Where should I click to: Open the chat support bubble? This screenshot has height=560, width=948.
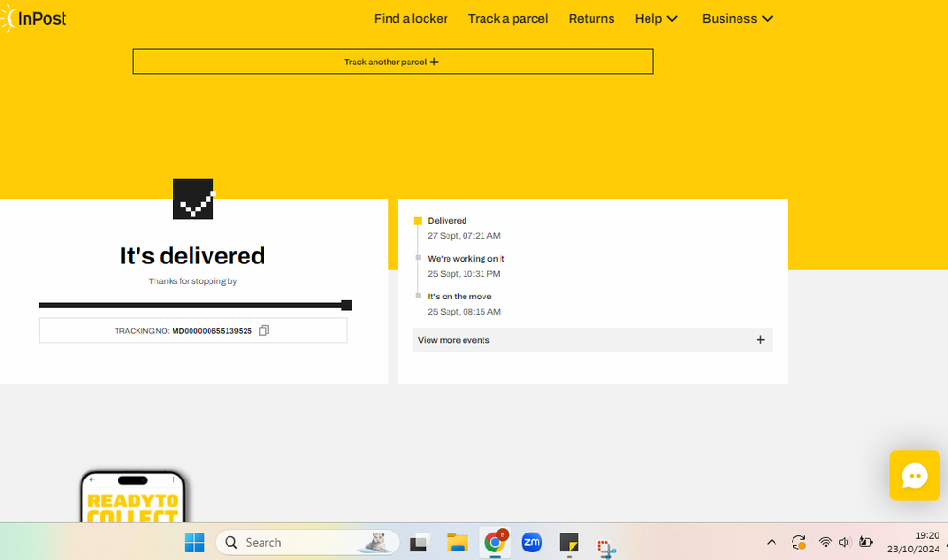tap(914, 476)
